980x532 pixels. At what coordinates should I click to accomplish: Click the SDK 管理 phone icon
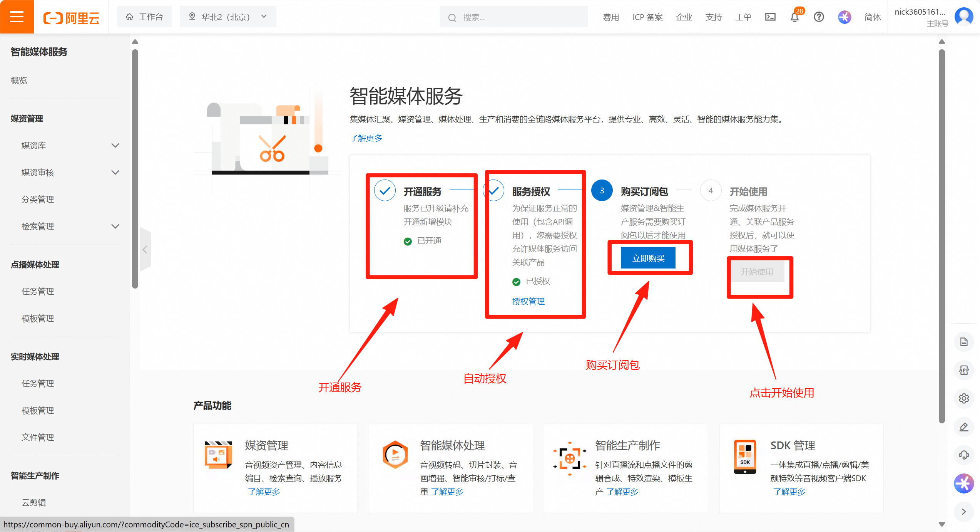pyautogui.click(x=745, y=457)
